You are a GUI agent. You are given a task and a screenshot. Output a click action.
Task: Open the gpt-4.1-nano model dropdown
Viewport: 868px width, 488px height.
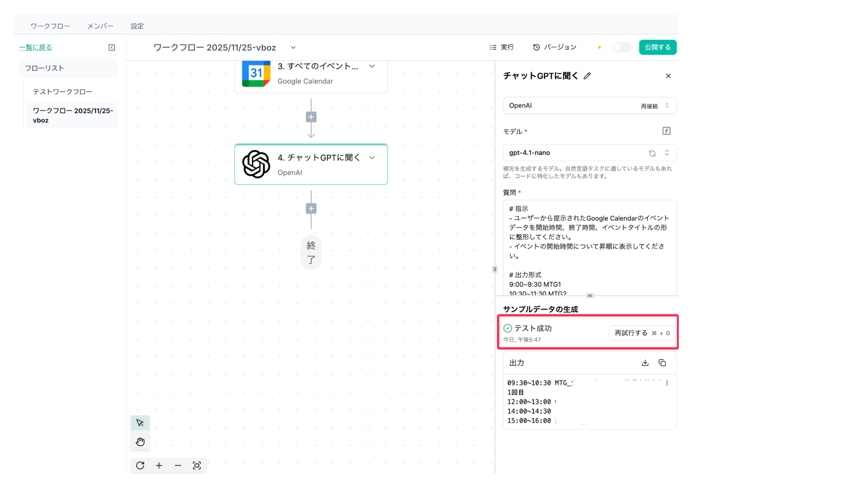pyautogui.click(x=667, y=152)
